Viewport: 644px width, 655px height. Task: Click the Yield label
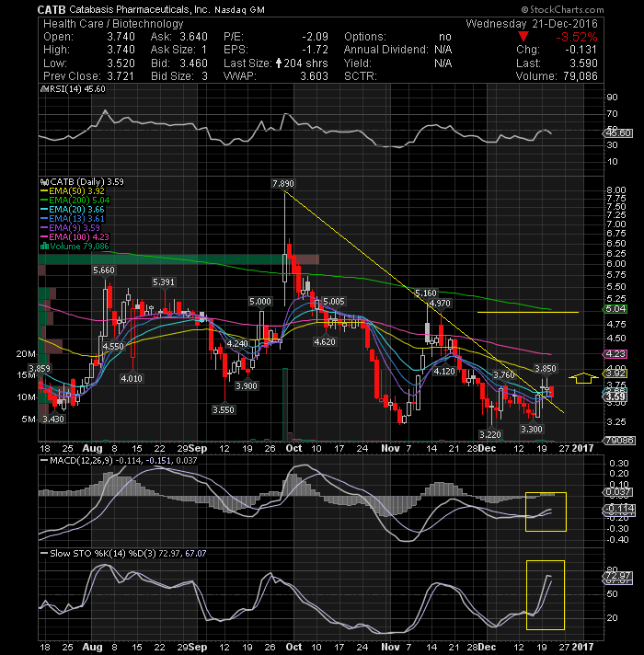click(x=358, y=63)
